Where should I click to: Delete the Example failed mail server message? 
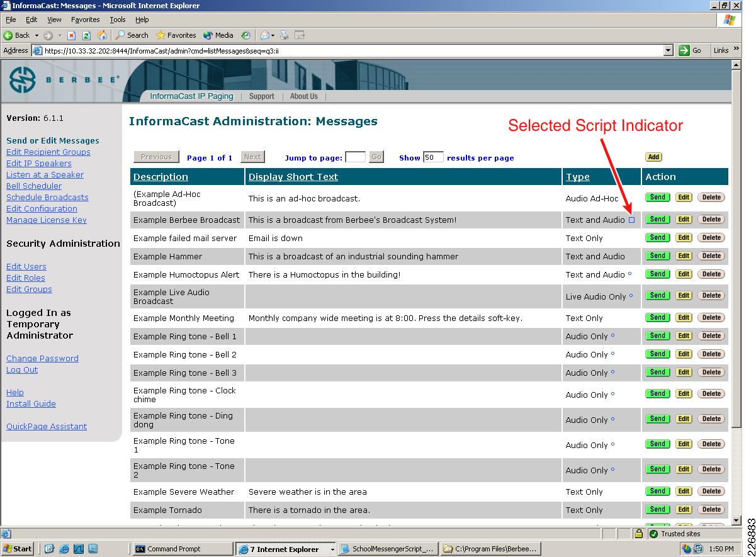(711, 237)
